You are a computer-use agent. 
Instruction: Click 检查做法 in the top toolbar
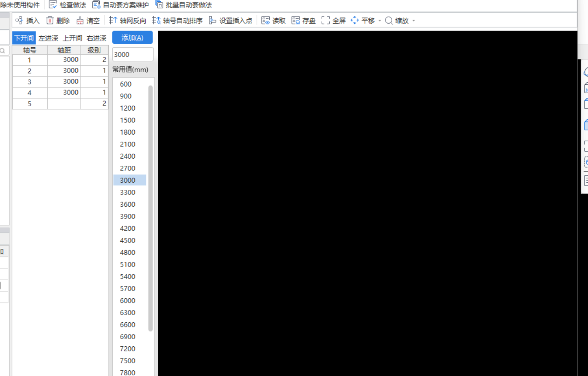[x=67, y=5]
